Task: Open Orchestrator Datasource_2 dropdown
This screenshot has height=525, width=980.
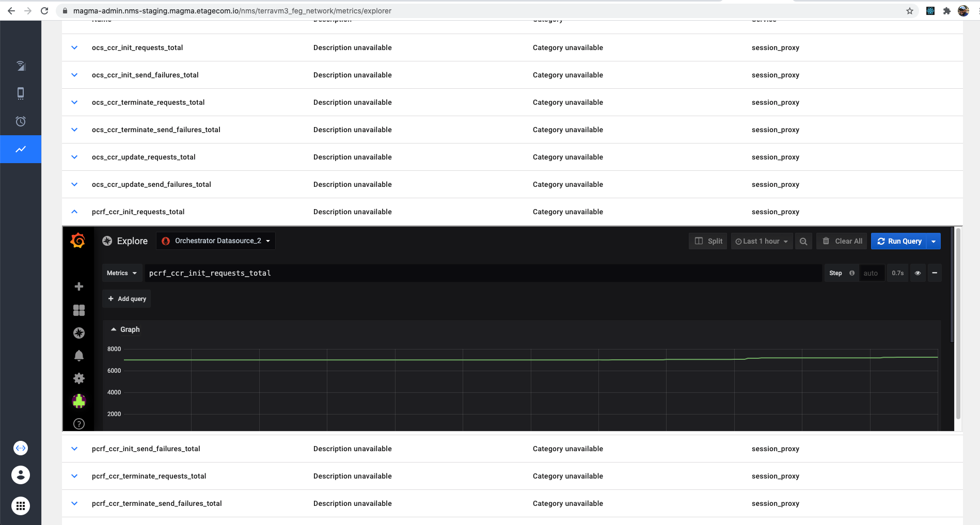Action: [x=216, y=241]
